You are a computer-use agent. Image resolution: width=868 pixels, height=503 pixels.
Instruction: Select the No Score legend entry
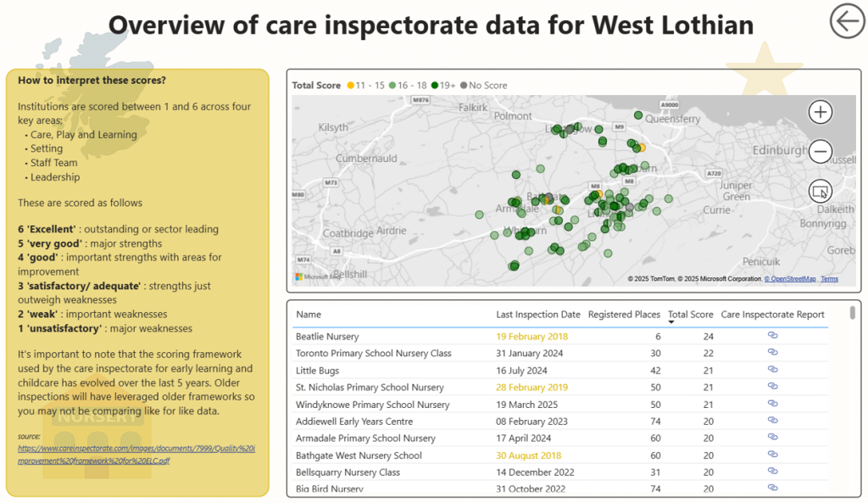pyautogui.click(x=483, y=86)
